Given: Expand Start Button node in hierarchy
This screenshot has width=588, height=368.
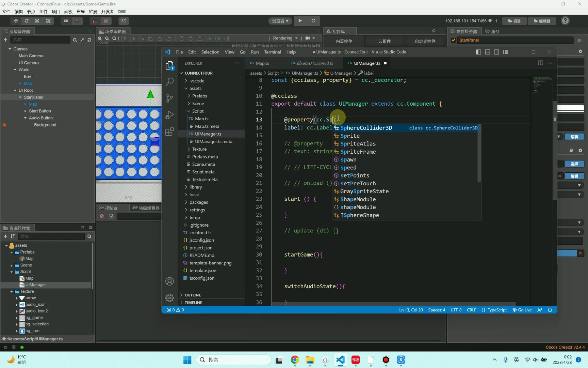Looking at the screenshot, I should [25, 111].
